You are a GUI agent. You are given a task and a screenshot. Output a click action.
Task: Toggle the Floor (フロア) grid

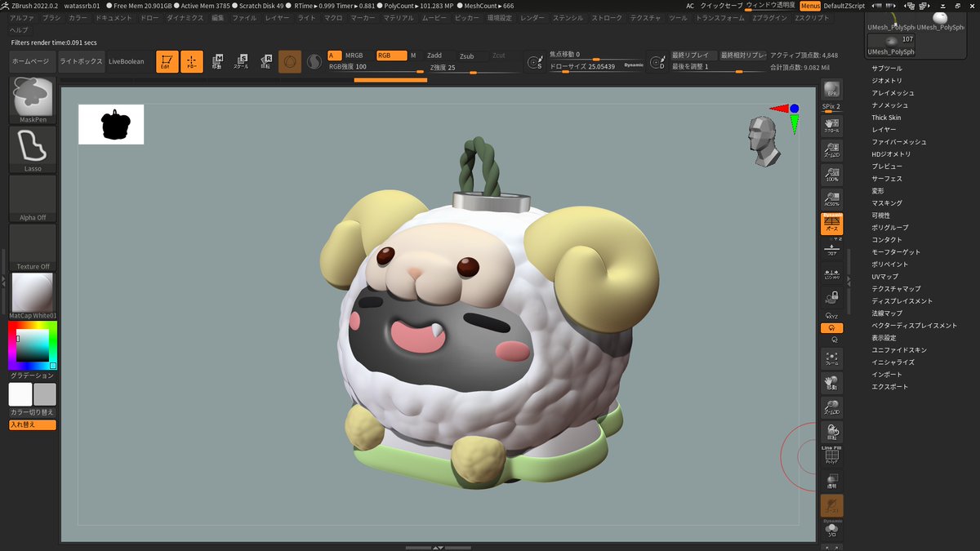[832, 250]
